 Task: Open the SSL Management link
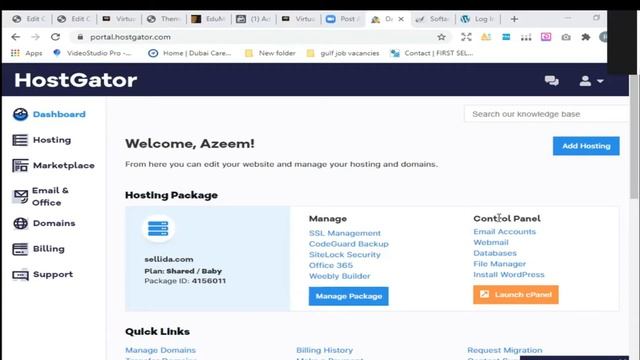pyautogui.click(x=344, y=233)
